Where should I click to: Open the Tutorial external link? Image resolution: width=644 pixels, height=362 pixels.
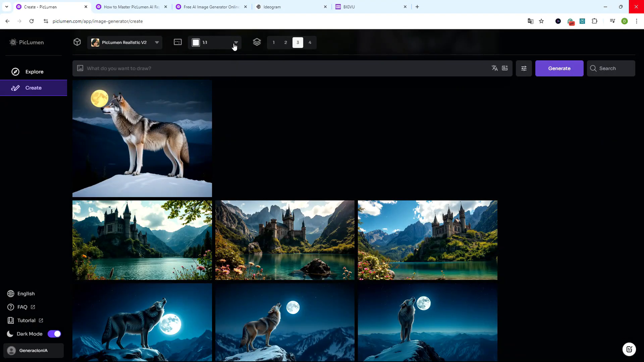27,321
